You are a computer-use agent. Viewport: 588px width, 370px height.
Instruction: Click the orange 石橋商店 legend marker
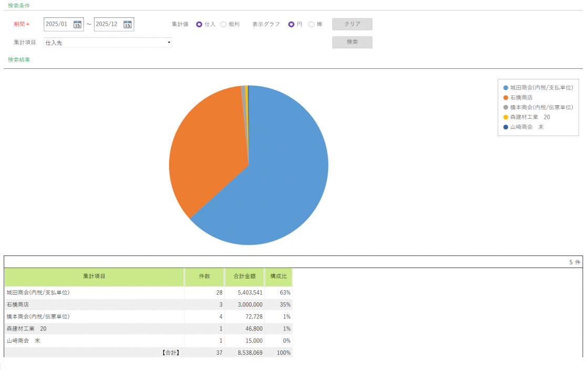pyautogui.click(x=506, y=98)
